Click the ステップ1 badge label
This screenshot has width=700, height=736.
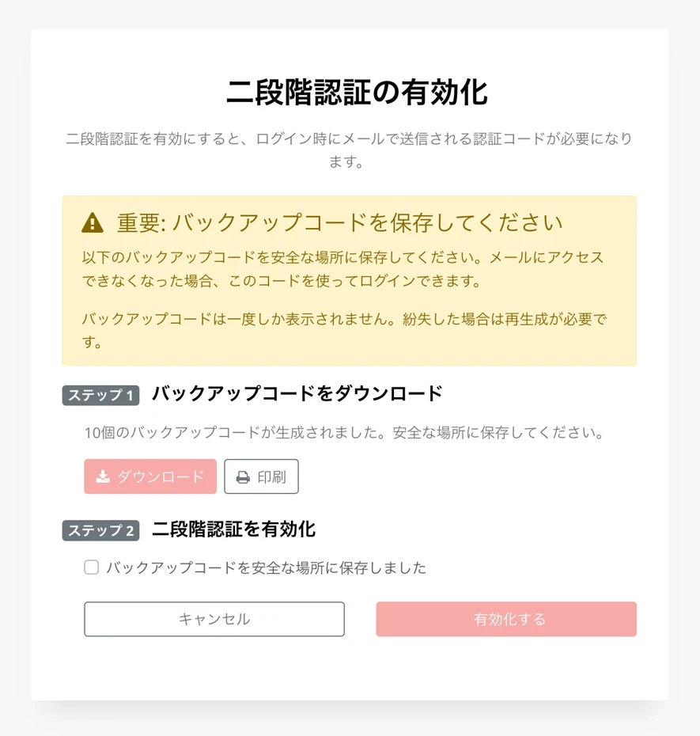[100, 395]
